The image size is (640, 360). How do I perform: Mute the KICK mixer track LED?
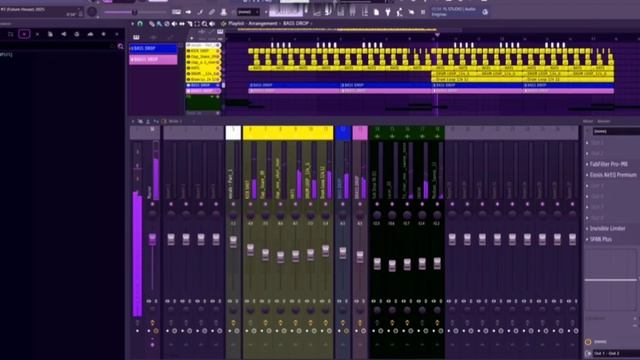point(250,204)
